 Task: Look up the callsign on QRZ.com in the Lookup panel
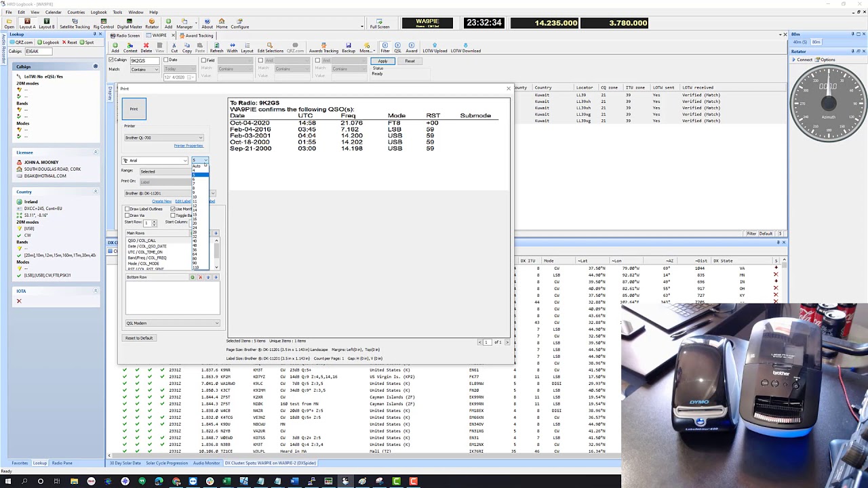[20, 42]
